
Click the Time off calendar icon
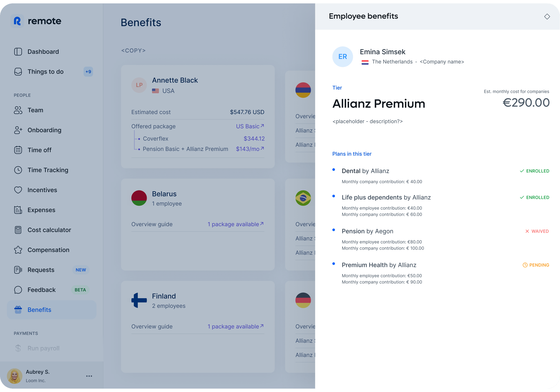pyautogui.click(x=18, y=150)
